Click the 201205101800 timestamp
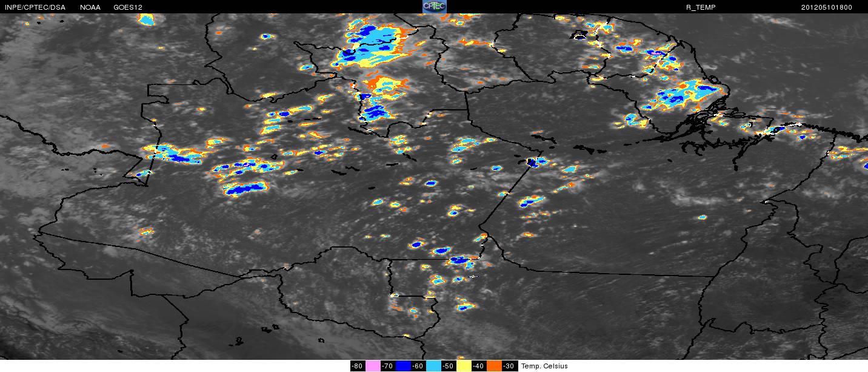Image resolution: width=868 pixels, height=372 pixels. [827, 7]
